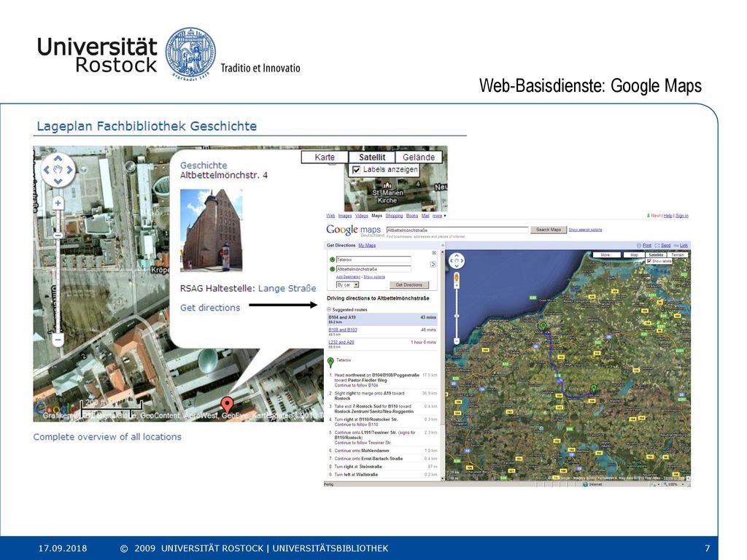Click the Google logo on Lageplan map
Image resolution: width=747 pixels, height=560 pixels.
pyautogui.click(x=54, y=408)
